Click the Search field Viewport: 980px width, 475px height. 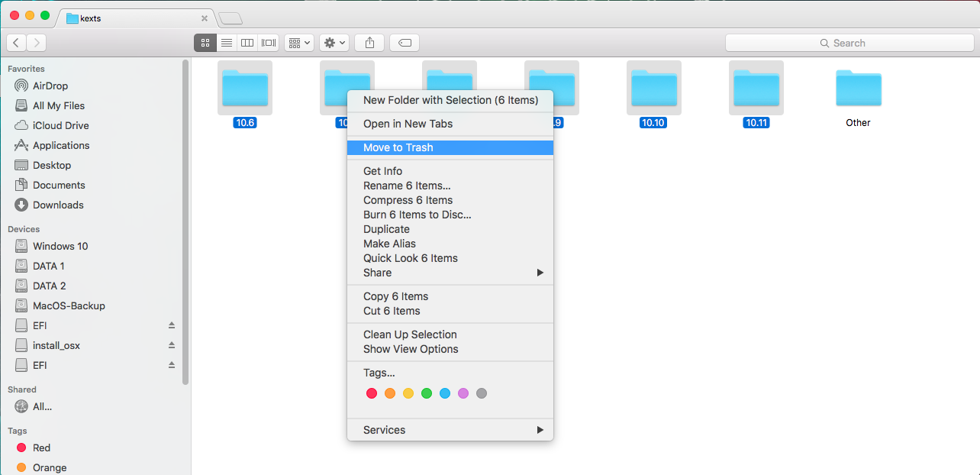(849, 43)
